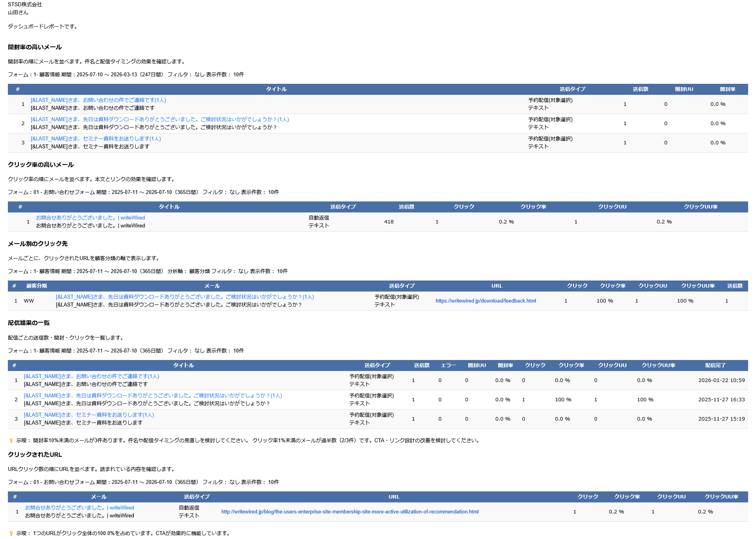Open the 資料ダウンロード mail link in the WW row
The height and width of the screenshot is (539, 756).
pyautogui.click(x=185, y=297)
